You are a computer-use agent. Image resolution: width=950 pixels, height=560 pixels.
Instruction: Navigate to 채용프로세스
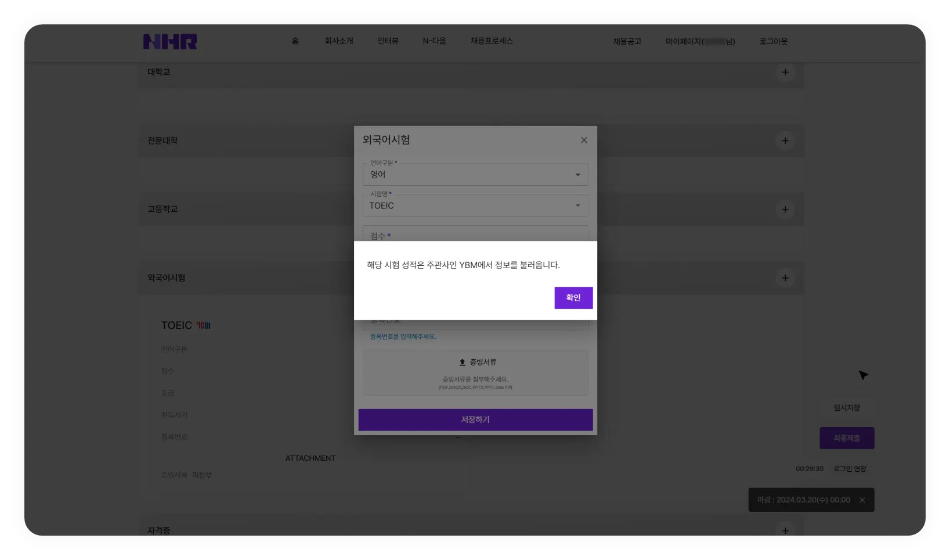coord(492,41)
